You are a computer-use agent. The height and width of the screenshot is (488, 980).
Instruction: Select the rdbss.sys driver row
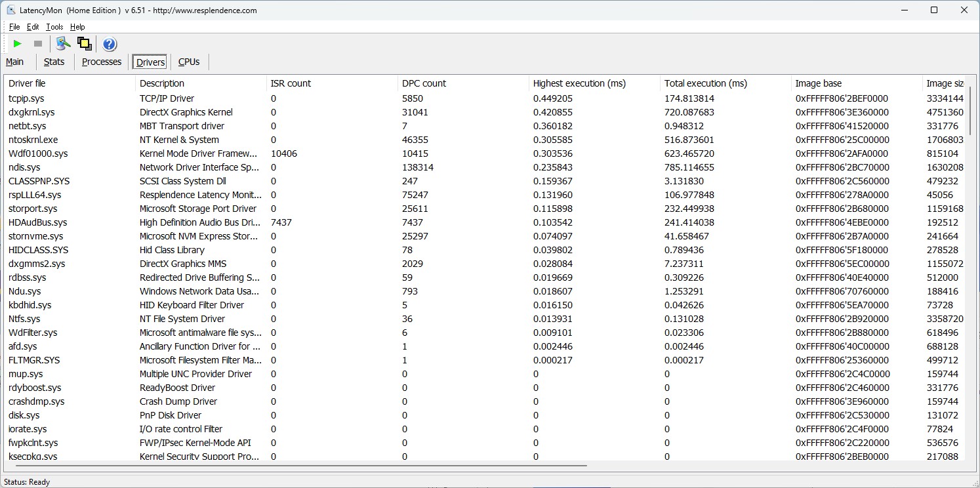pyautogui.click(x=485, y=277)
